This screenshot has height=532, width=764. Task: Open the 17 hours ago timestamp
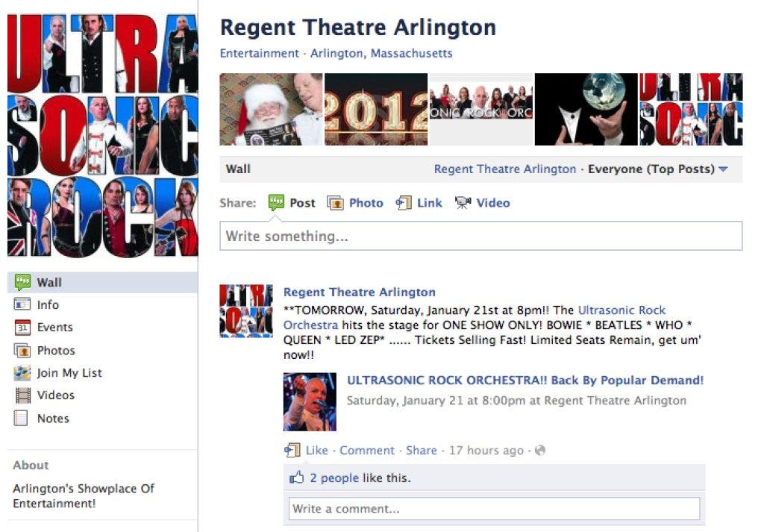coord(486,450)
